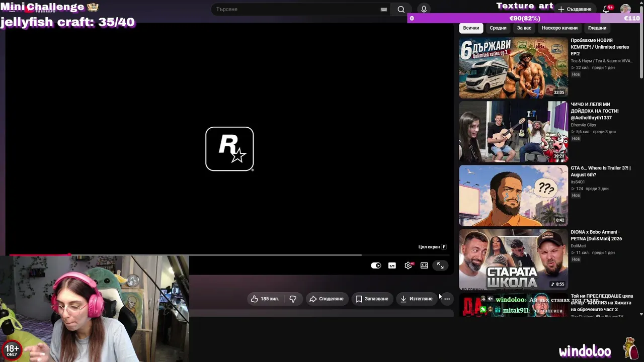Viewport: 644px width, 362px height.
Task: Open title 'GTA 6... Where Is Trailer 3?!'
Action: click(x=600, y=171)
